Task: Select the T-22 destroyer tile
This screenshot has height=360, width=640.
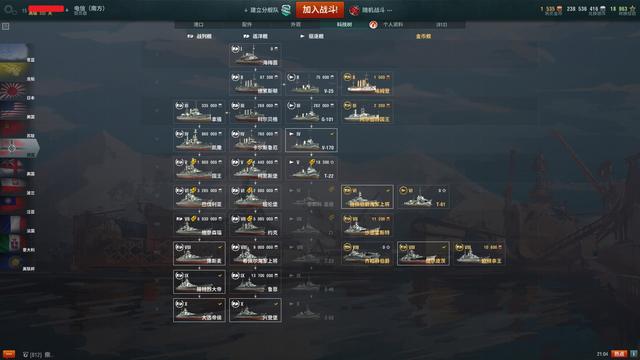Action: click(311, 168)
